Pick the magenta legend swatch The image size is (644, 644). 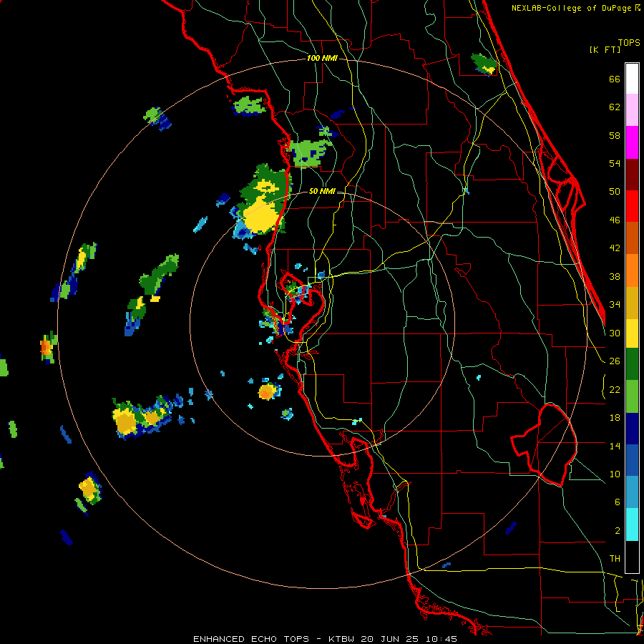tap(632, 142)
